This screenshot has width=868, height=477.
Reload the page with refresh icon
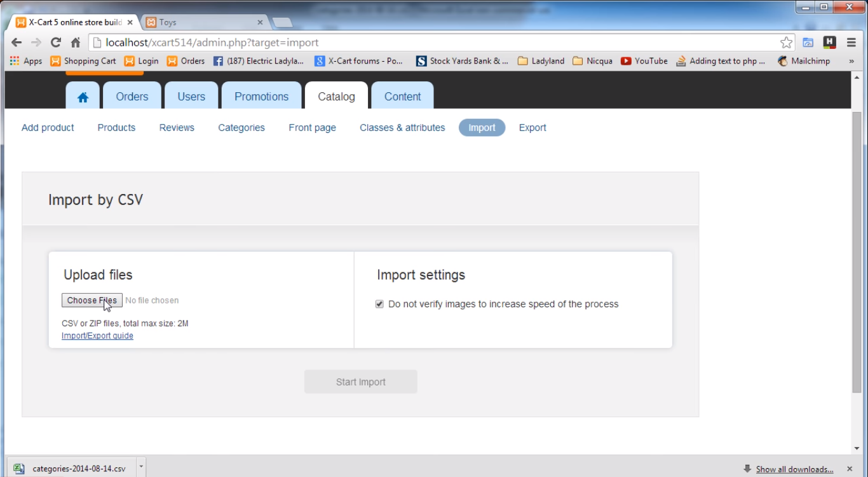[x=56, y=43]
